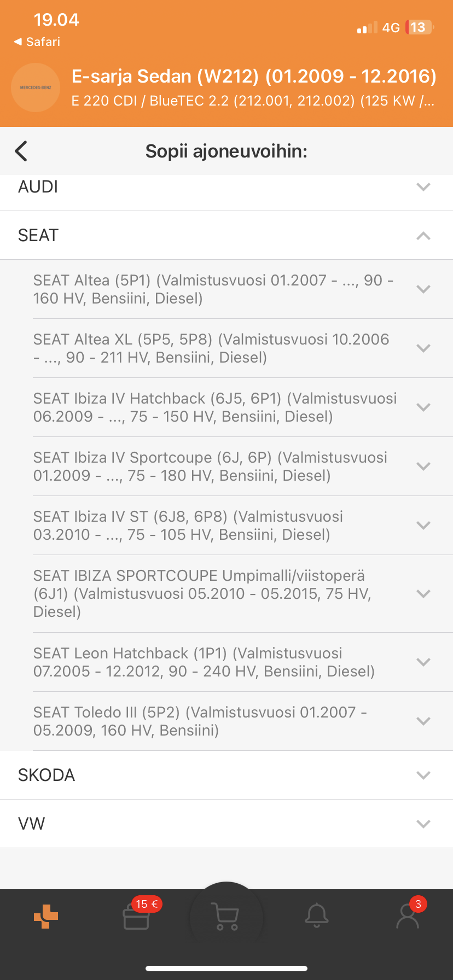Open SEAT Ibiza IV Hatchback chevron
Image resolution: width=453 pixels, height=980 pixels.
423,407
